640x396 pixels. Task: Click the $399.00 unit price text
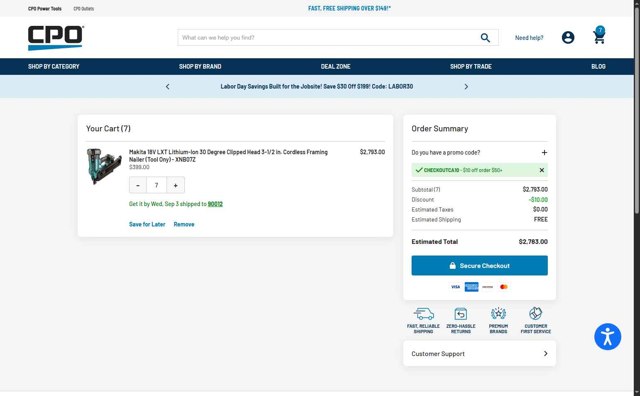click(x=139, y=167)
